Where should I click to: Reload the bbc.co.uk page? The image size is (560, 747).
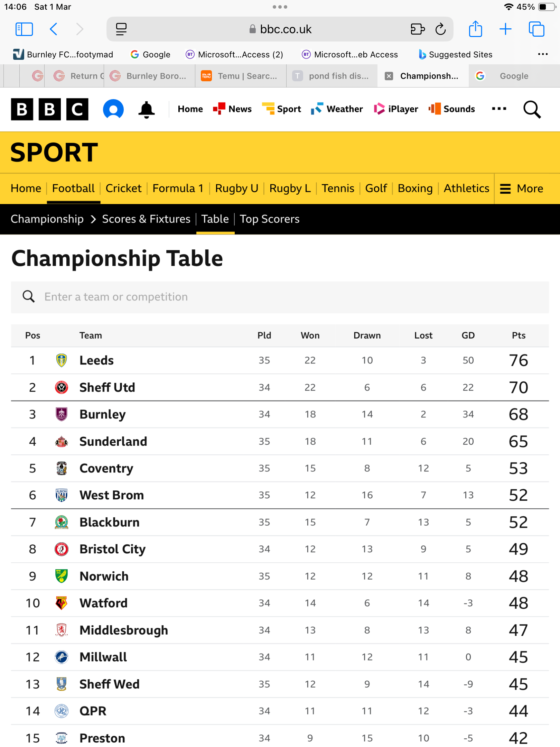pos(440,29)
